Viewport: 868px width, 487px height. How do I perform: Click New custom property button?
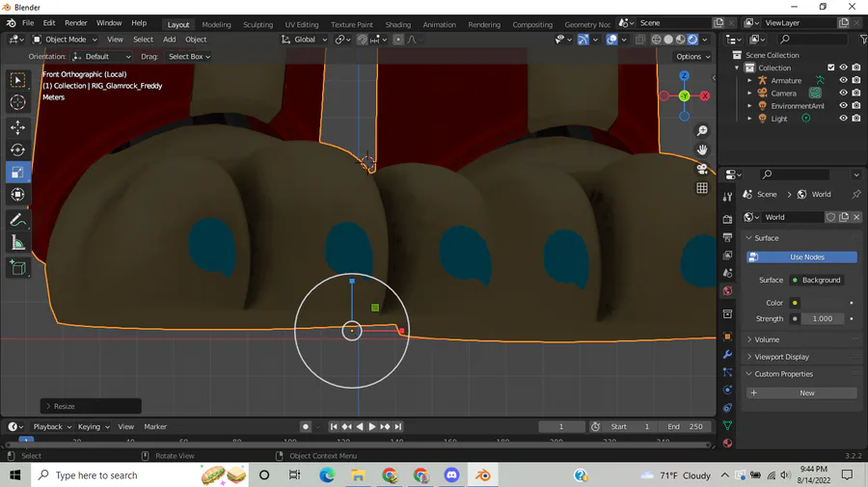(x=801, y=392)
